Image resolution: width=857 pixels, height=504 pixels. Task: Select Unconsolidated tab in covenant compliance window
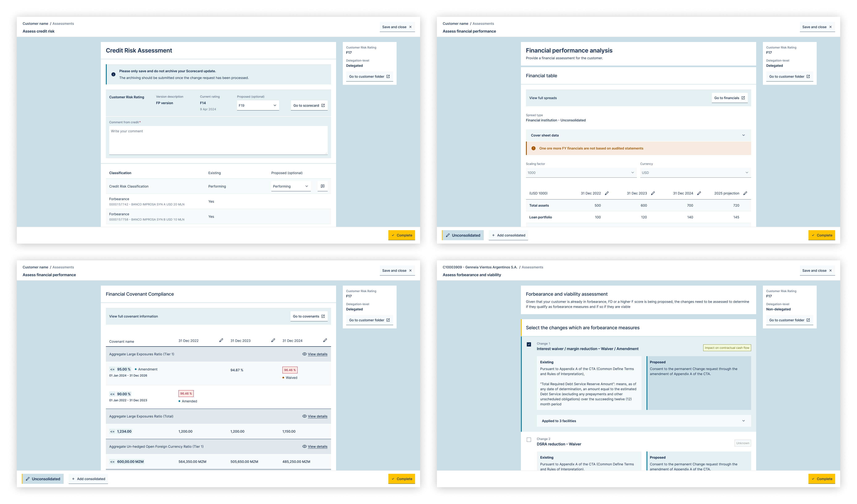(43, 479)
